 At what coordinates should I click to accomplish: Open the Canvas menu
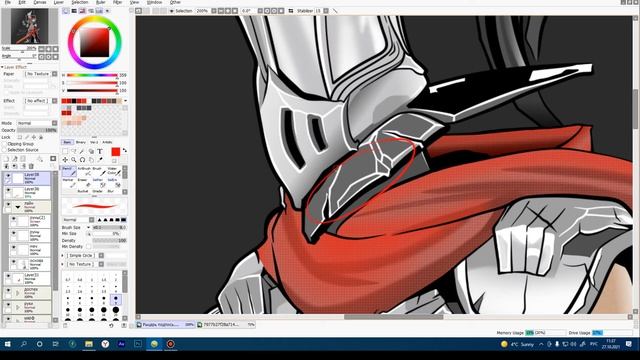40,2
